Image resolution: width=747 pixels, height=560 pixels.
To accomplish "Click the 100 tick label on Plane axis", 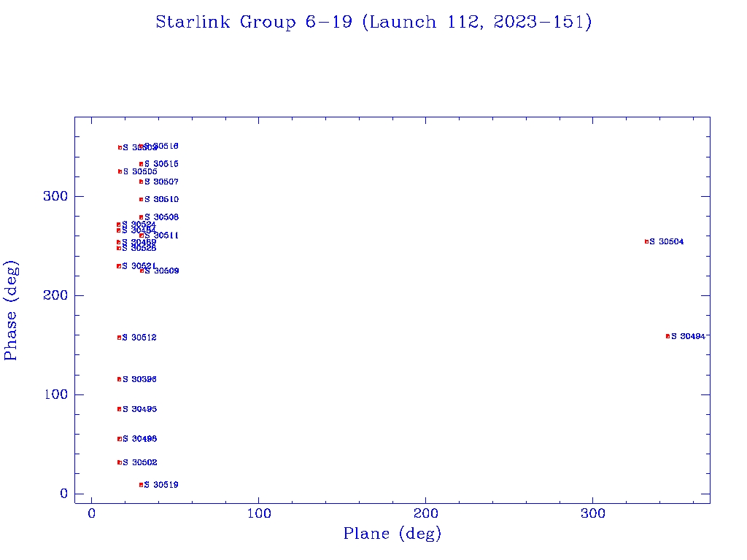I will point(259,513).
